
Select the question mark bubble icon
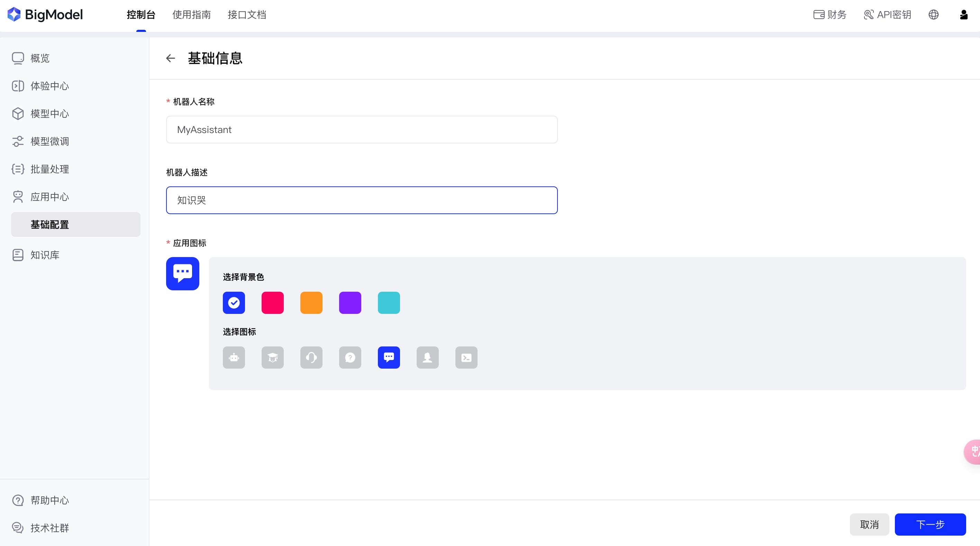[x=350, y=357]
